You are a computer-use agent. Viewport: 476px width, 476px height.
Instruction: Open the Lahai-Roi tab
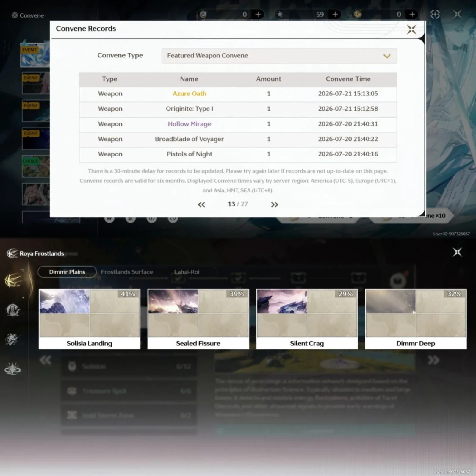point(187,272)
